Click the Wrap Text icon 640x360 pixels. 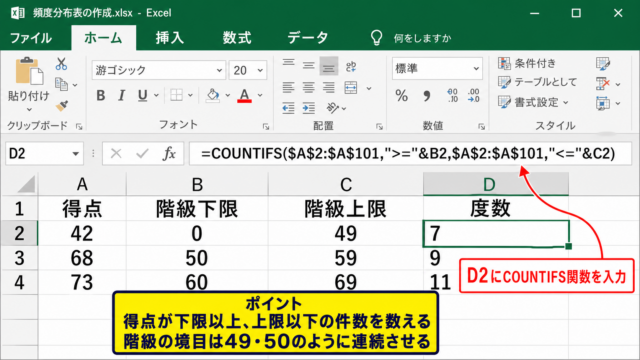(351, 67)
